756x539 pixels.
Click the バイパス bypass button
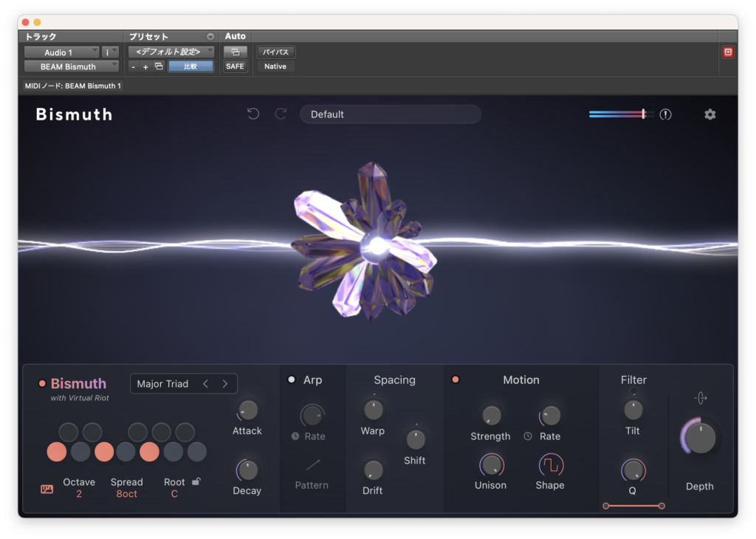point(276,52)
